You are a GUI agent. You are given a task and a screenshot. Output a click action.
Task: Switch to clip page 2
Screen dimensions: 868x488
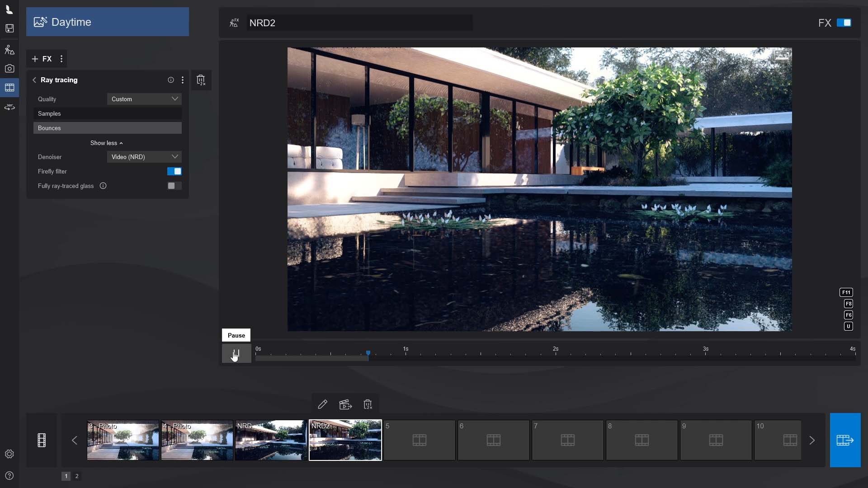(77, 476)
